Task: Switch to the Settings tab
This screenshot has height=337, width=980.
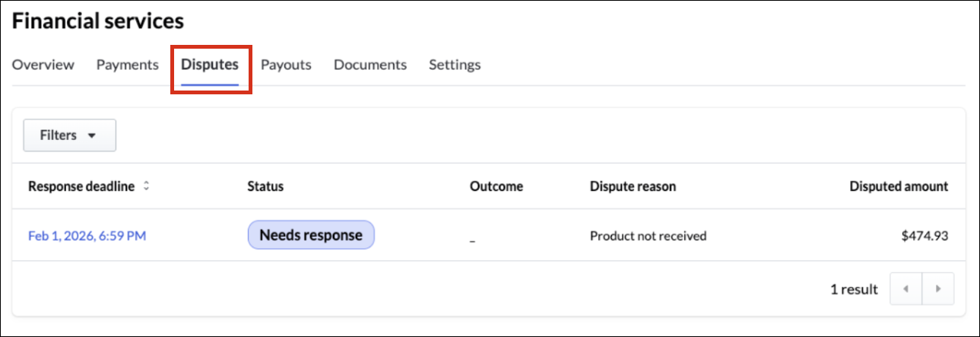Action: point(455,65)
